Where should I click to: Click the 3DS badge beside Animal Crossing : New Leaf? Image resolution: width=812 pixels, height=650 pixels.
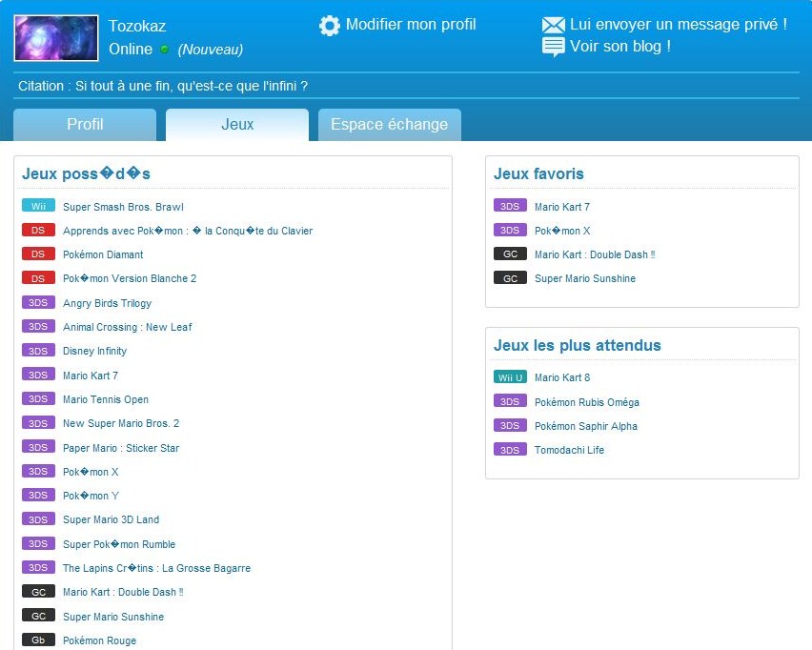click(x=38, y=326)
